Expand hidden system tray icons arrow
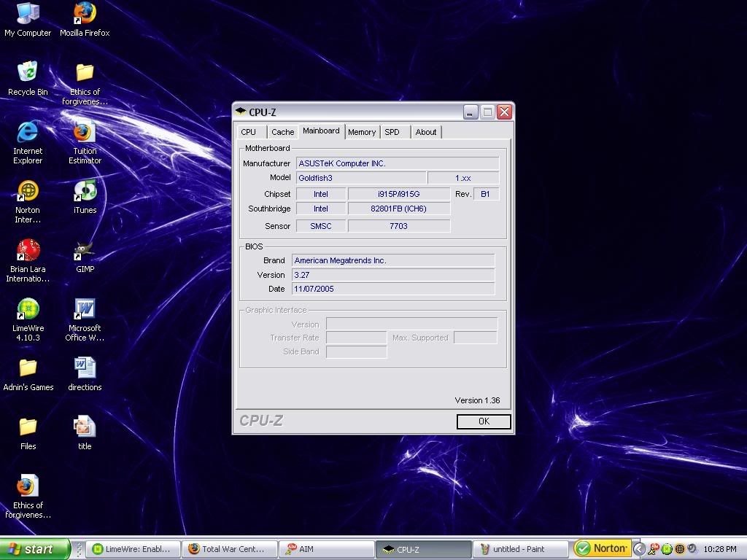The width and height of the screenshot is (747, 560). (x=639, y=549)
